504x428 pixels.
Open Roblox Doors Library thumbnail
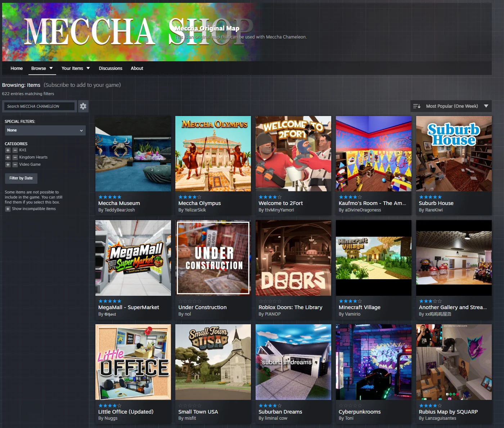point(293,258)
